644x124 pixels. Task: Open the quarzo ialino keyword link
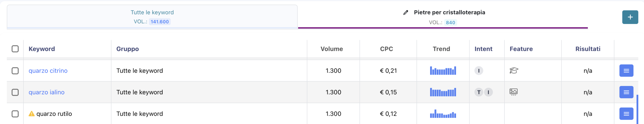47,92
